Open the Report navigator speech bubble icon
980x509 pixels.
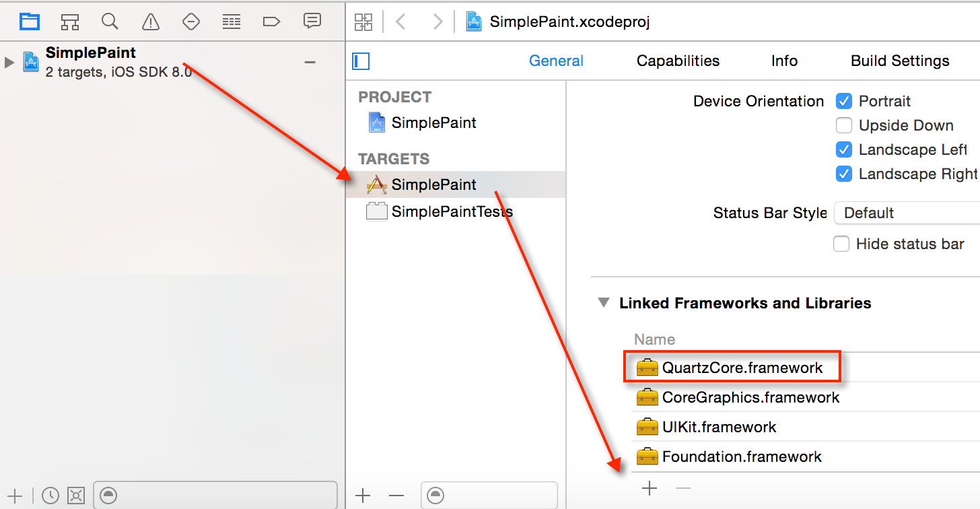(312, 21)
